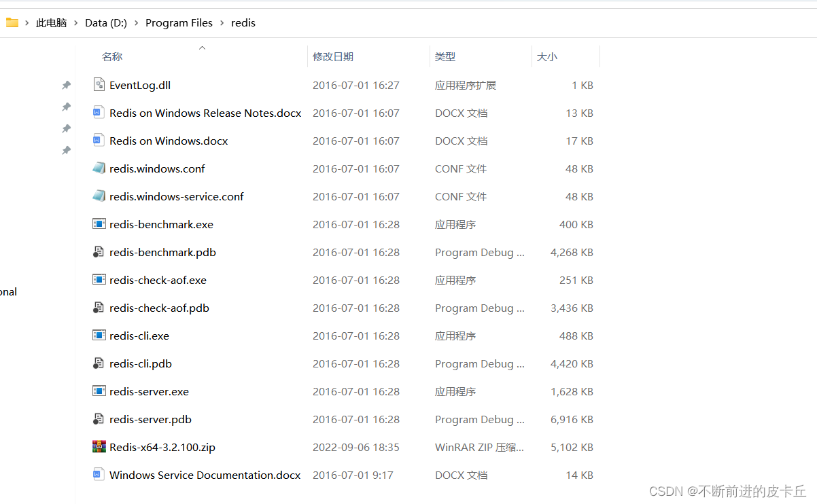Select the file name redis-benchmark.pdb
Viewport: 817px width, 504px height.
pyautogui.click(x=162, y=252)
